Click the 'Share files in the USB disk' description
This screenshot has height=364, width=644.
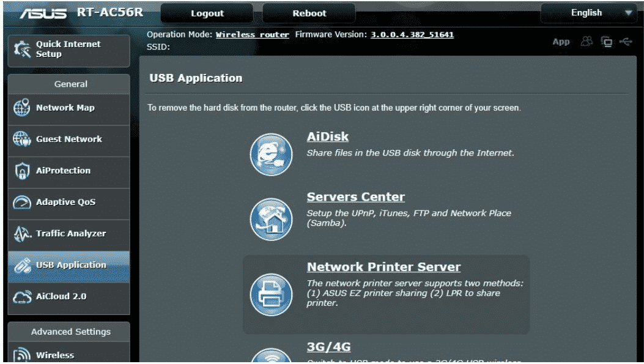point(410,153)
